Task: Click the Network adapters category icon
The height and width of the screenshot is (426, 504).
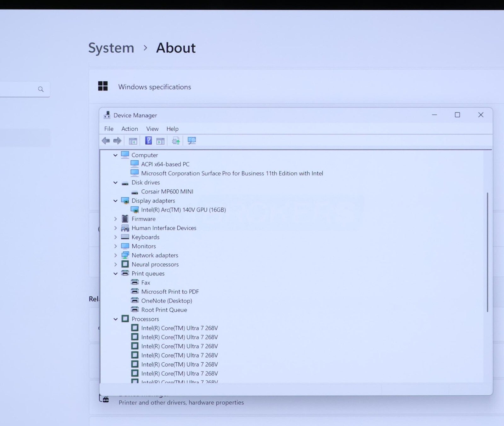Action: [125, 255]
